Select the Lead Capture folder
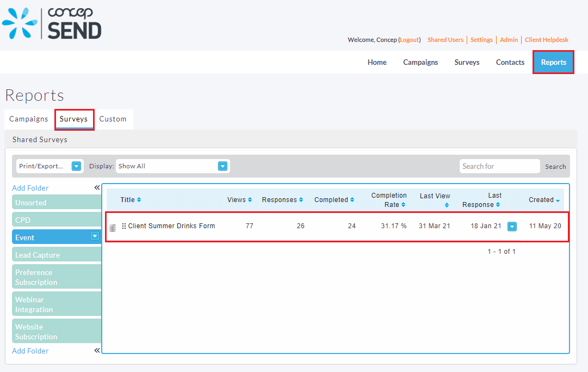588x372 pixels. pyautogui.click(x=57, y=254)
